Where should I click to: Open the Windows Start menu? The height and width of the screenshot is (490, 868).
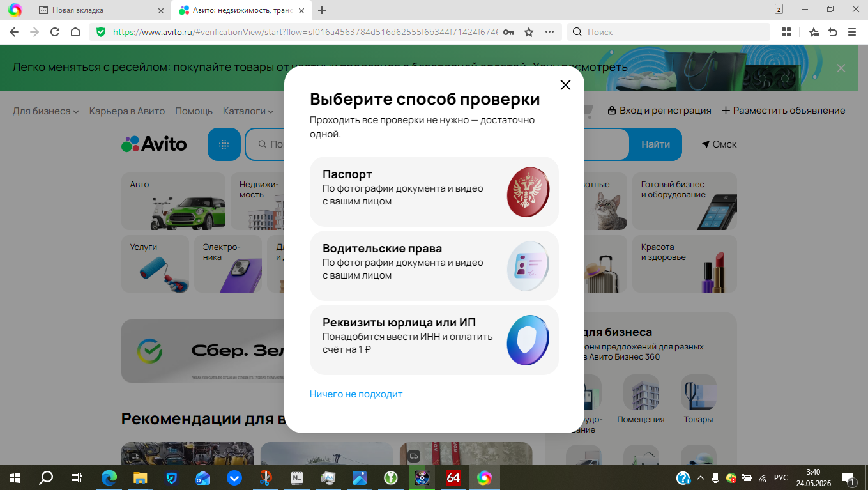point(15,477)
